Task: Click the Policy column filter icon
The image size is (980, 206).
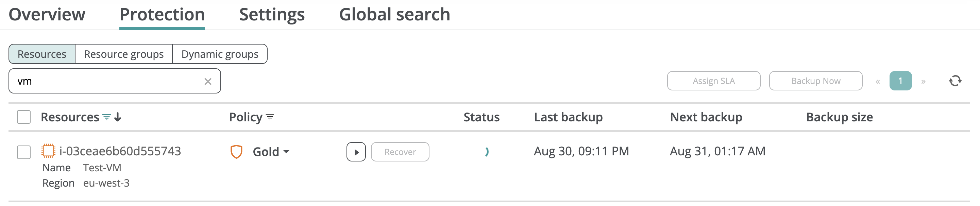Action: point(270,117)
